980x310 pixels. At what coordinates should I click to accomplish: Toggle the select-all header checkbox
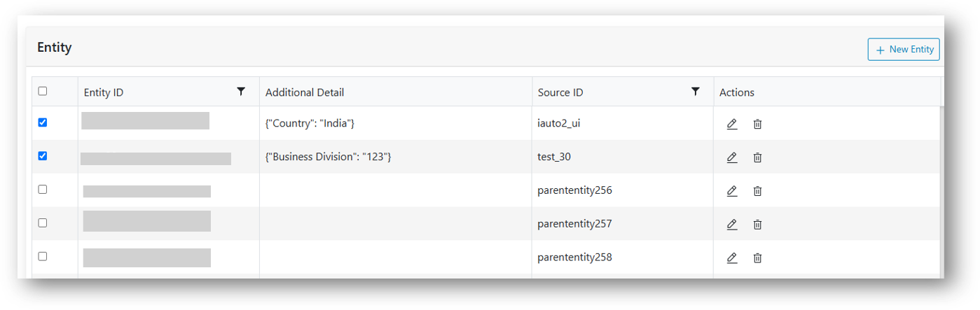coord(43,91)
